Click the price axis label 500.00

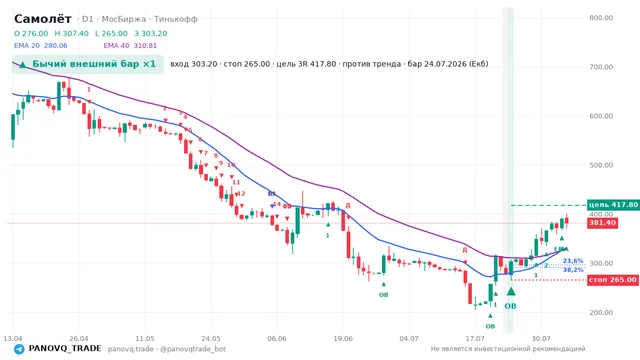point(601,165)
